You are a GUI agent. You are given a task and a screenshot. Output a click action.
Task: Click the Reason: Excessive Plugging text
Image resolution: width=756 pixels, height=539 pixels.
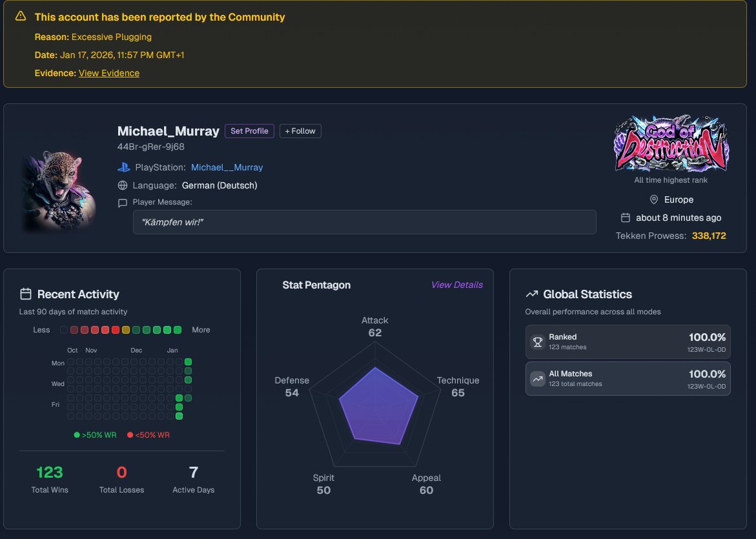pos(93,37)
